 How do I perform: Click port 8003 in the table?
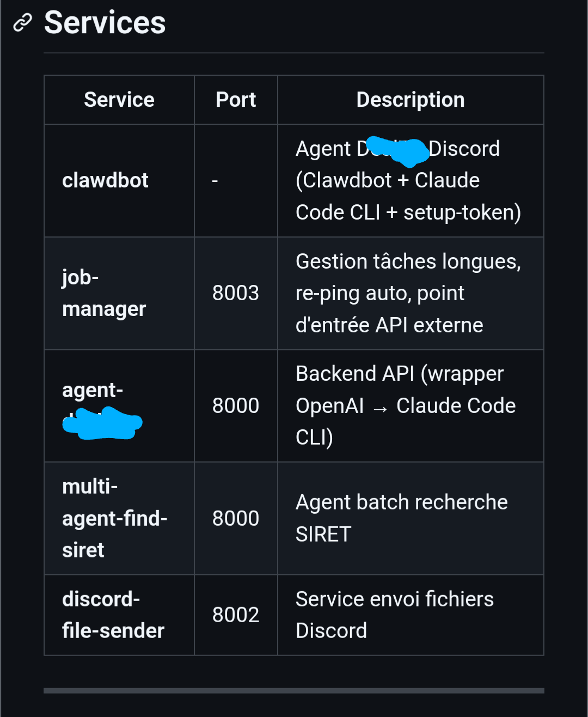click(235, 293)
